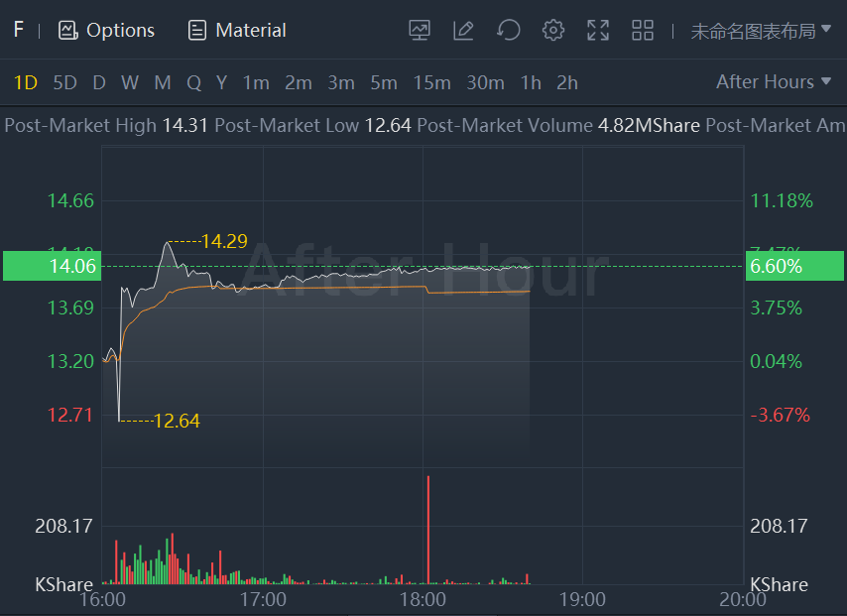The height and width of the screenshot is (616, 847).
Task: Open the 未命名图表布局 layout dropdown
Action: coord(761,31)
